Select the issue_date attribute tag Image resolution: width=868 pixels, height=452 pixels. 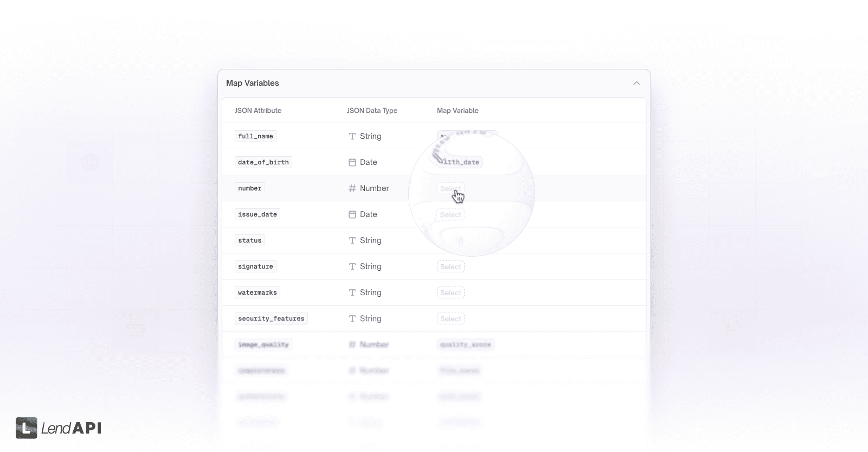click(258, 214)
